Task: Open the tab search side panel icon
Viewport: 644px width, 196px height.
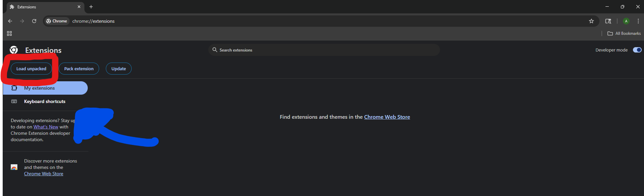Action: pos(608,21)
